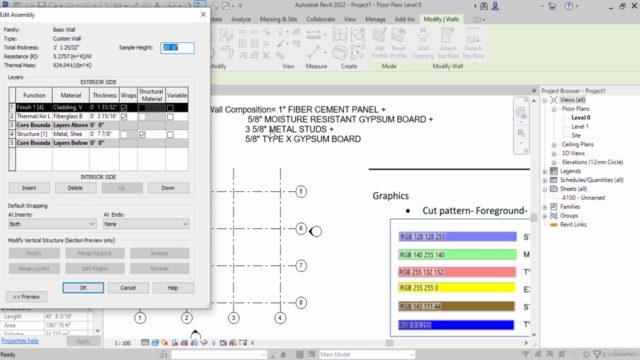Open the Manage ribbon tab
This screenshot has width=640, height=360.
tap(375, 19)
